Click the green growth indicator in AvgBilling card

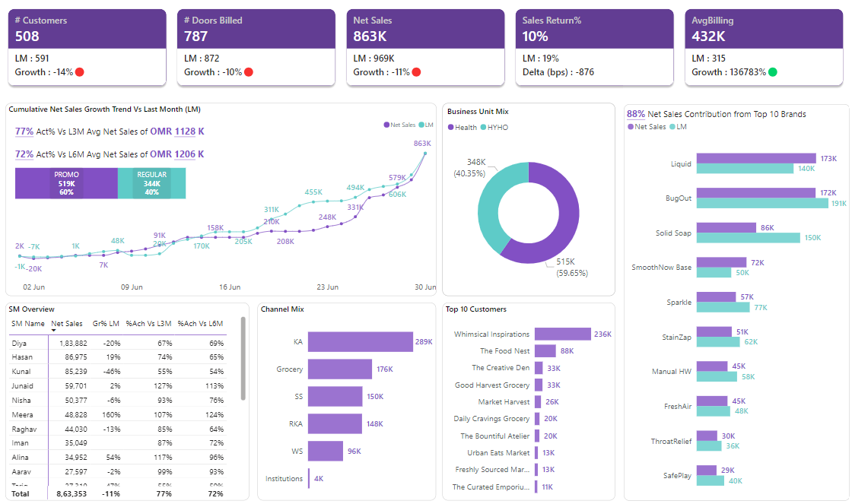click(x=773, y=72)
